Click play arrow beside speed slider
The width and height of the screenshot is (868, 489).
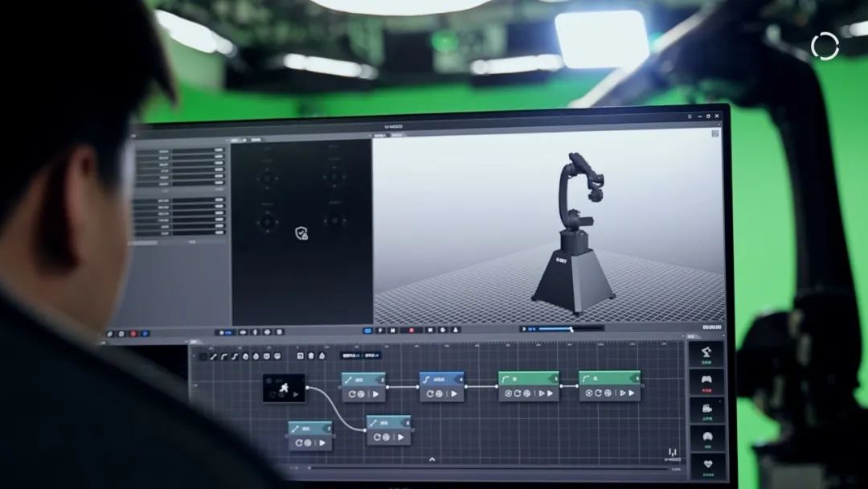524,329
